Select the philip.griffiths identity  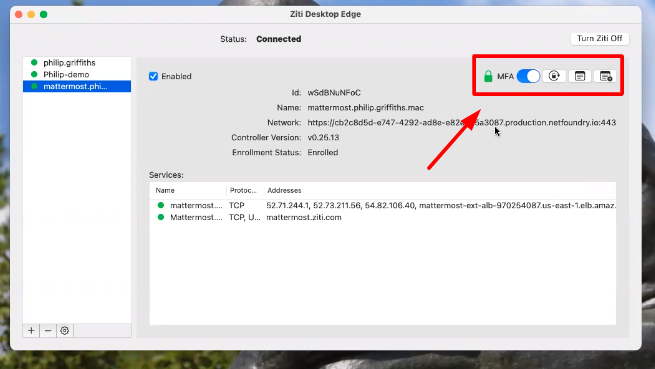point(77,63)
